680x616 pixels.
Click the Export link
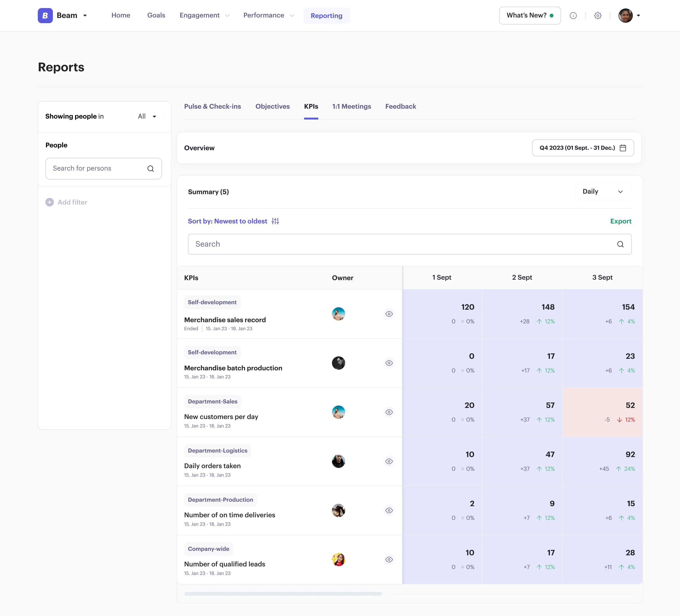(x=621, y=221)
